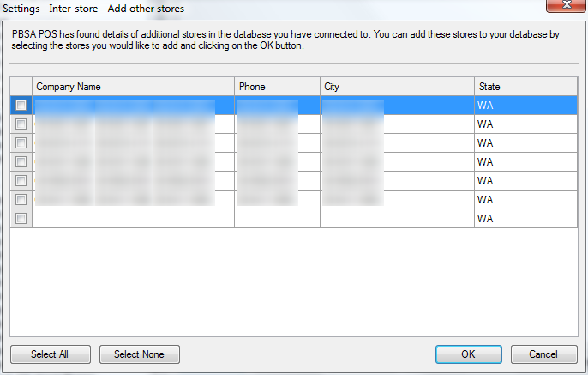Dismiss the dialog with the Cancel button

(x=543, y=354)
